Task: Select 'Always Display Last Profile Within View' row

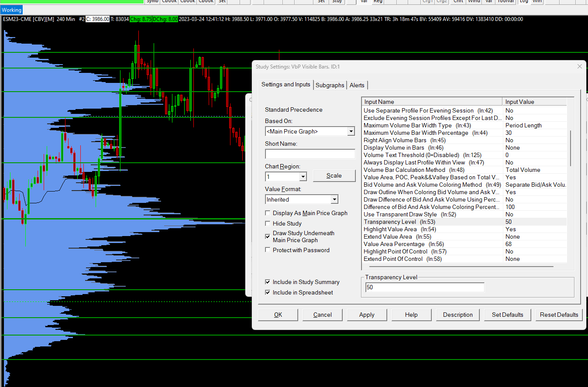Action: tap(464, 162)
